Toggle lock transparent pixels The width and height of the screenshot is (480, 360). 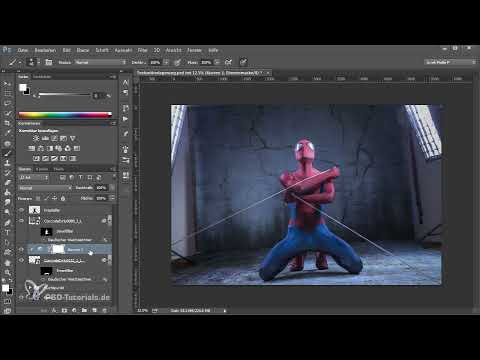tap(38, 198)
